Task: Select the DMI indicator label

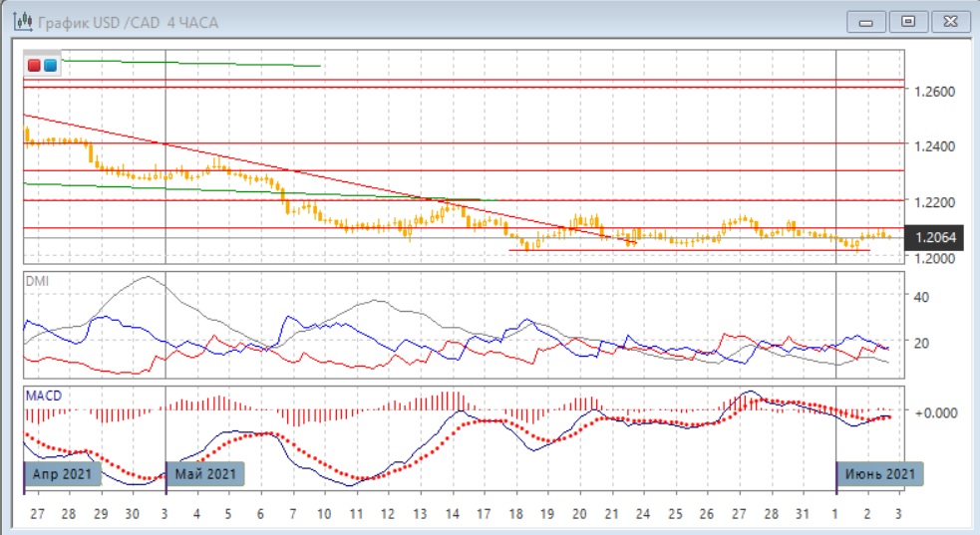Action: [x=36, y=282]
